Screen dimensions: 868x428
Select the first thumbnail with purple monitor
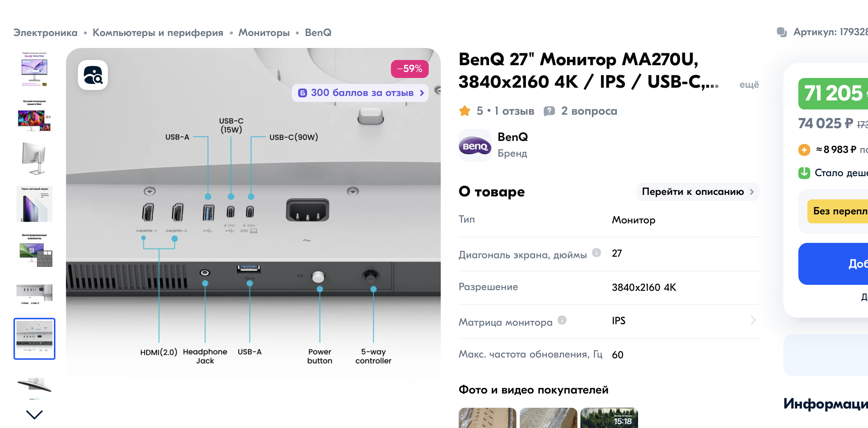[34, 69]
